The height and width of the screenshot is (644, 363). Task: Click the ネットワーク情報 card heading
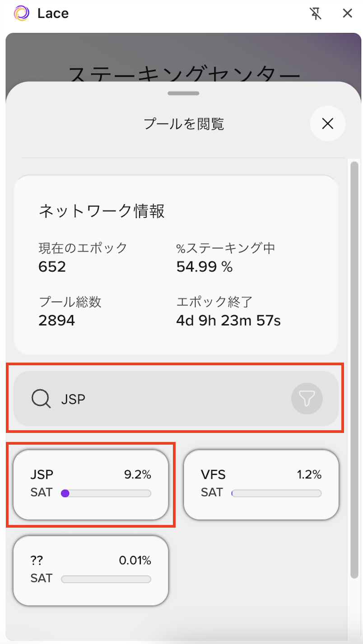coord(102,211)
